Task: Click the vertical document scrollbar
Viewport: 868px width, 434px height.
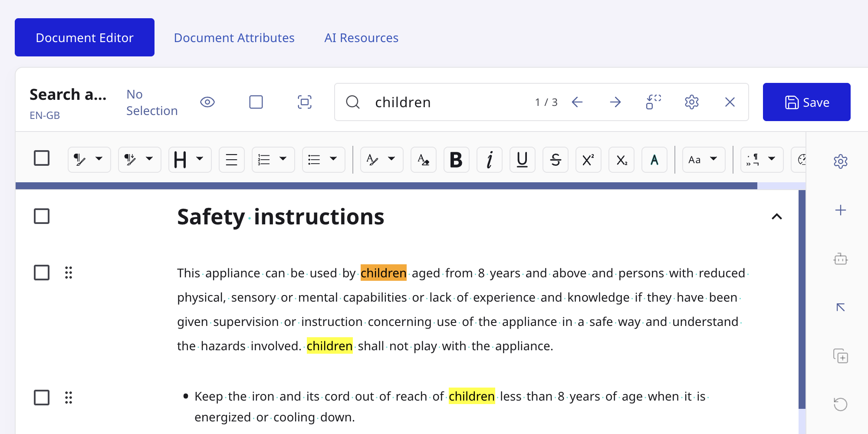Action: tap(802, 299)
